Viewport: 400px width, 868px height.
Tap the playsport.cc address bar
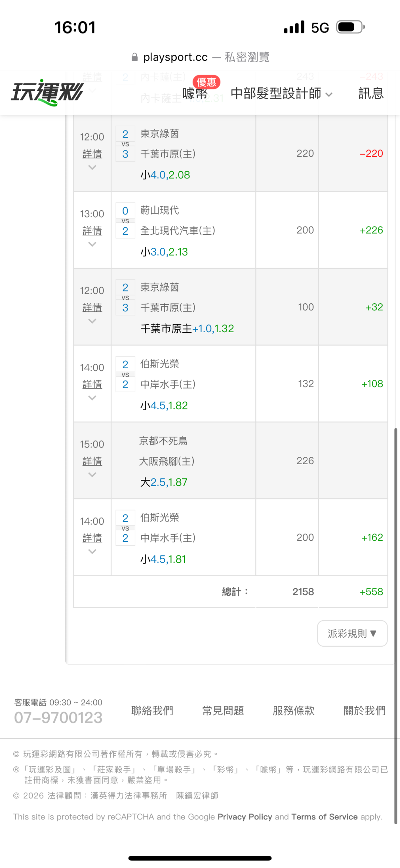200,57
